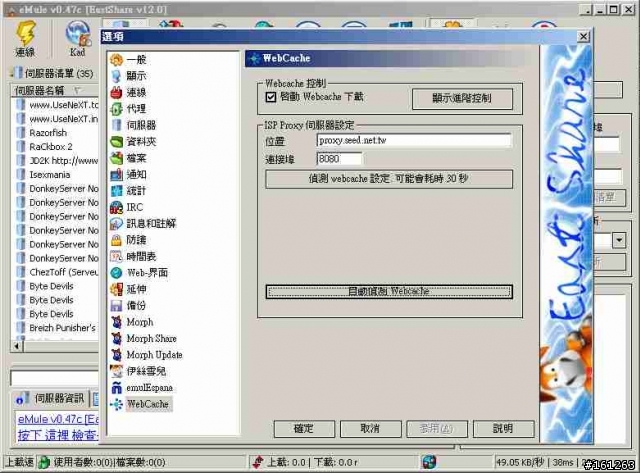Open the 連線 options page

click(128, 92)
